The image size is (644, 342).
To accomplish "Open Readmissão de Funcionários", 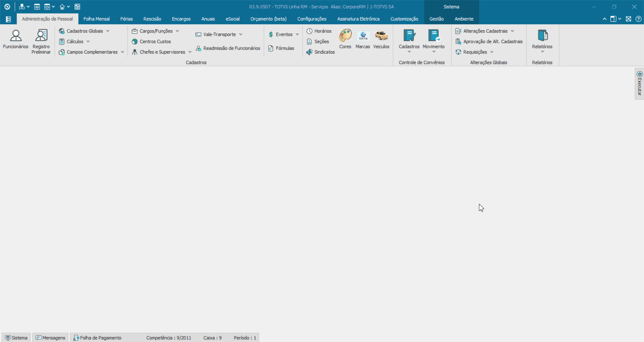I will tap(228, 48).
